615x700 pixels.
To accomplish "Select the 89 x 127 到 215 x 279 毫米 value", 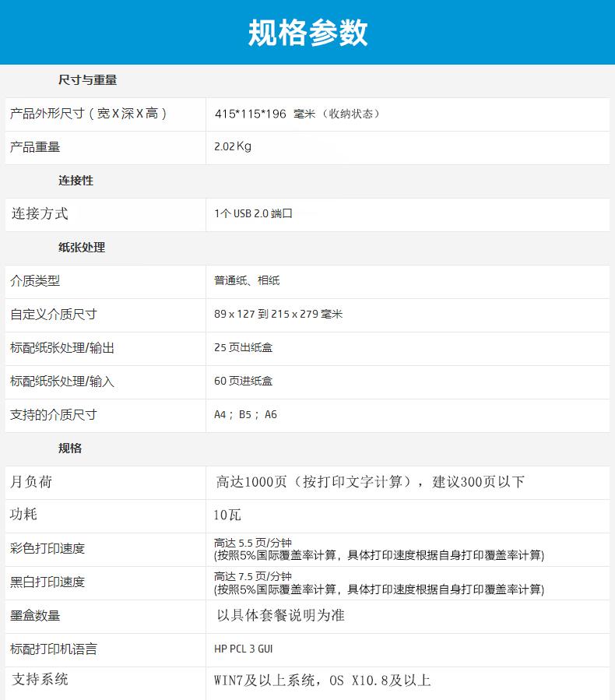I will pyautogui.click(x=278, y=314).
